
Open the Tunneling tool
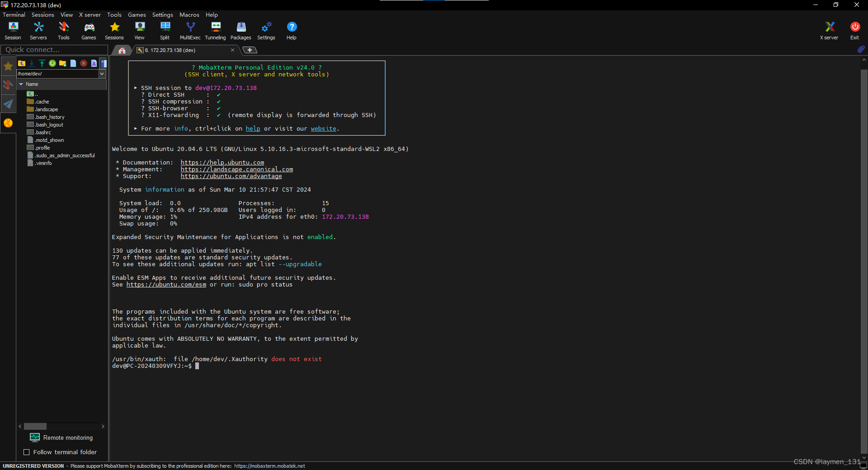pos(215,30)
